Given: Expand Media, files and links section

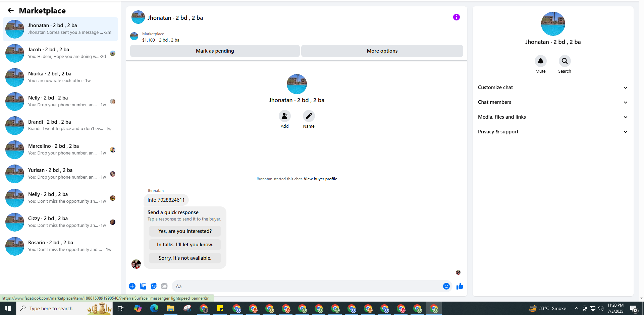Looking at the screenshot, I should pos(553,117).
